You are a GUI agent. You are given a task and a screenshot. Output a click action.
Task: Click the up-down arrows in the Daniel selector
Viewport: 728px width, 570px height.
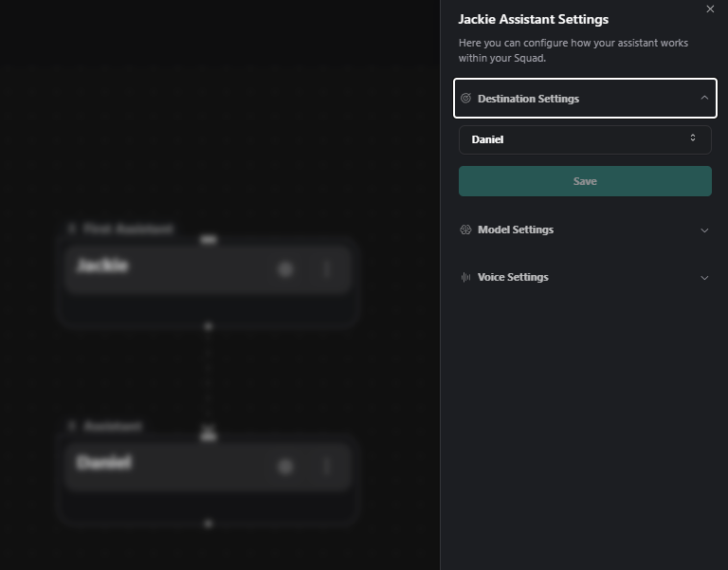(x=693, y=138)
